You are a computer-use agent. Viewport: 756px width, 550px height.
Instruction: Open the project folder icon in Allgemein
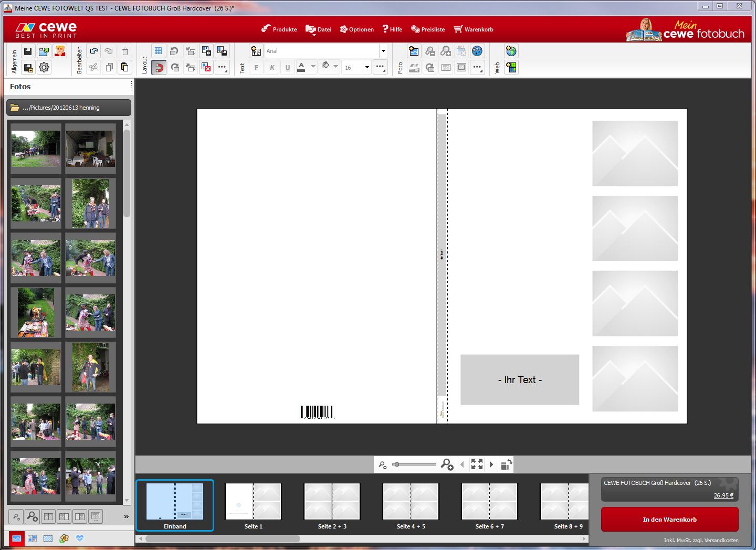click(44, 51)
